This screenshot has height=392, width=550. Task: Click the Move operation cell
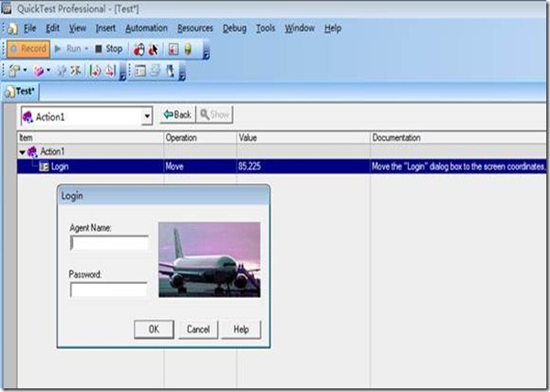pyautogui.click(x=200, y=167)
